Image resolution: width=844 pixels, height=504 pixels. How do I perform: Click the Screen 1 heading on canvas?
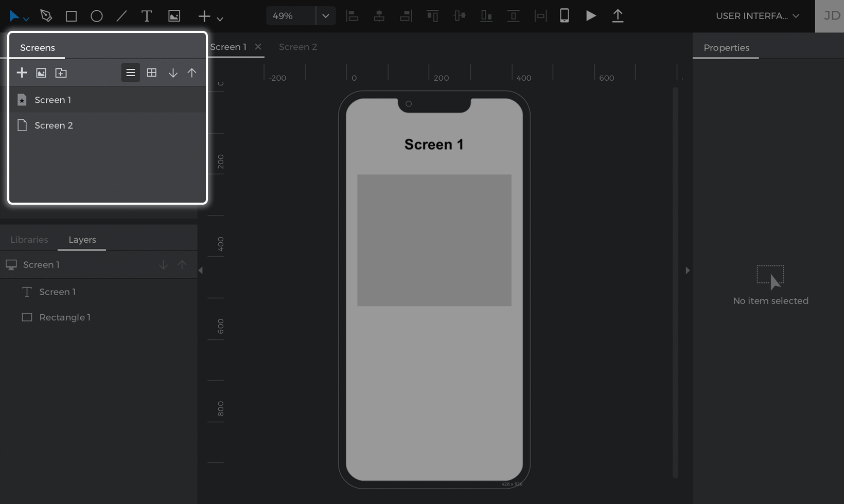point(434,145)
